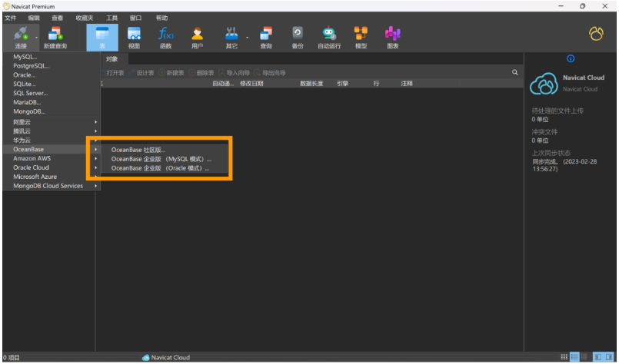Select the 表 (Table) toolbar button
Image resolution: width=619 pixels, height=364 pixels.
coord(102,38)
